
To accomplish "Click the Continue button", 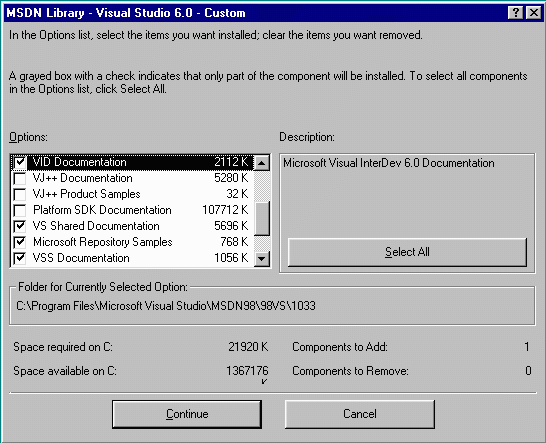I will pos(187,414).
